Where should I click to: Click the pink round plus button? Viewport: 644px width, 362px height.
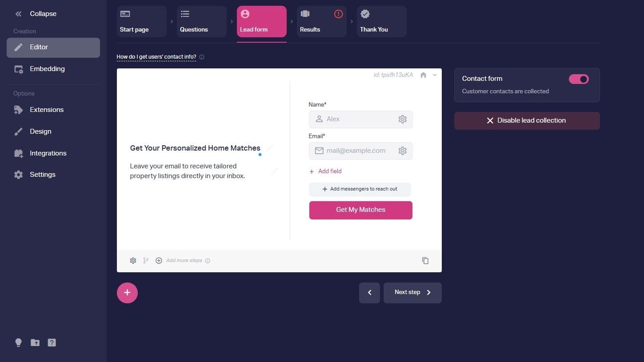click(x=127, y=293)
